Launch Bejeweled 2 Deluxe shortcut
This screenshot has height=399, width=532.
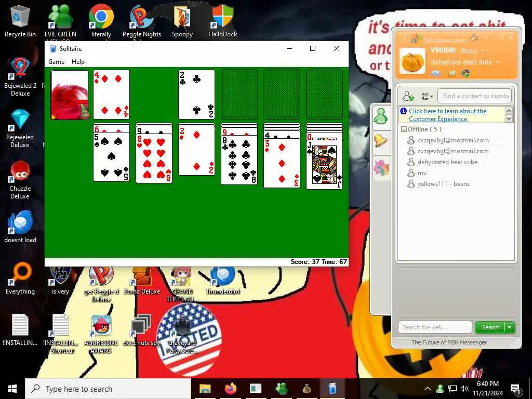click(x=20, y=77)
